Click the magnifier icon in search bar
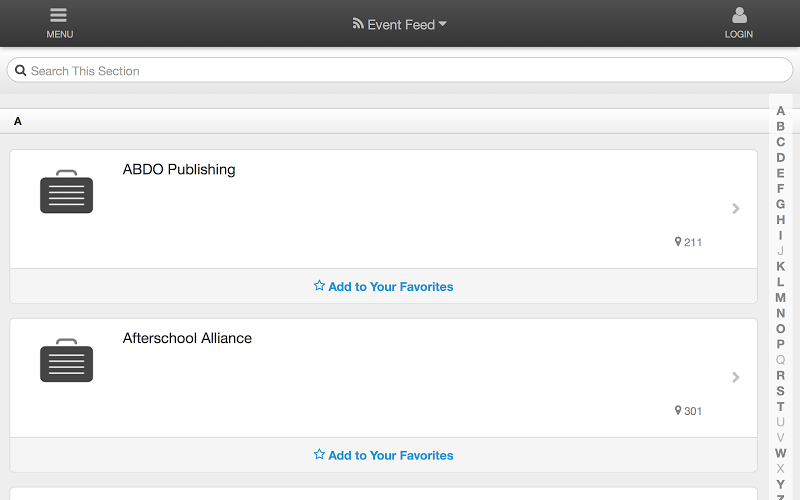The width and height of the screenshot is (800, 500). click(x=20, y=70)
